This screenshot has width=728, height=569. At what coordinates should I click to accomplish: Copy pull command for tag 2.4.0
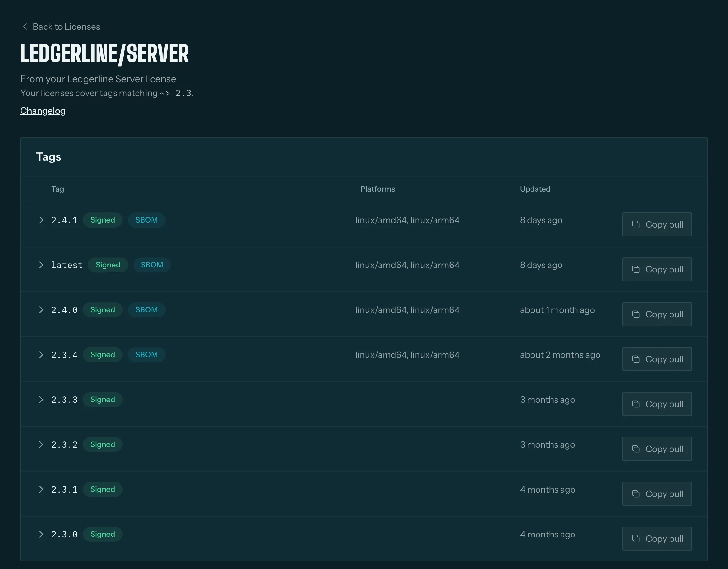tap(657, 314)
